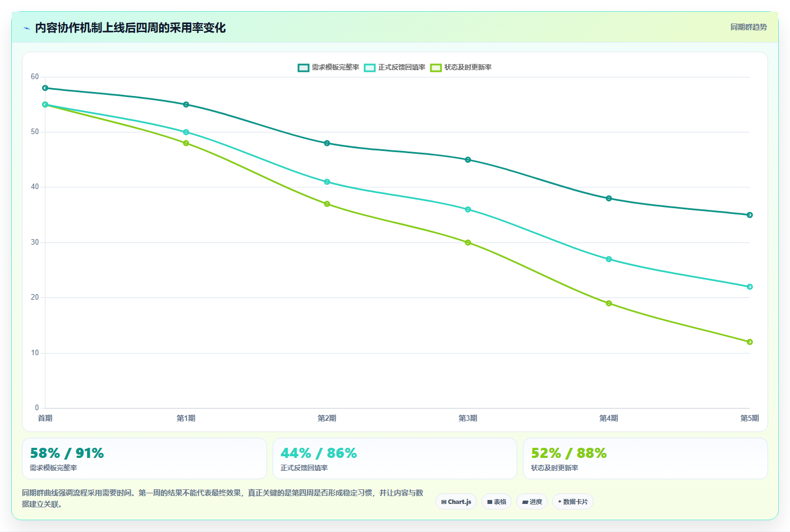
Task: Click the 正式反馈回填率 data point at 第3期
Action: click(x=468, y=209)
